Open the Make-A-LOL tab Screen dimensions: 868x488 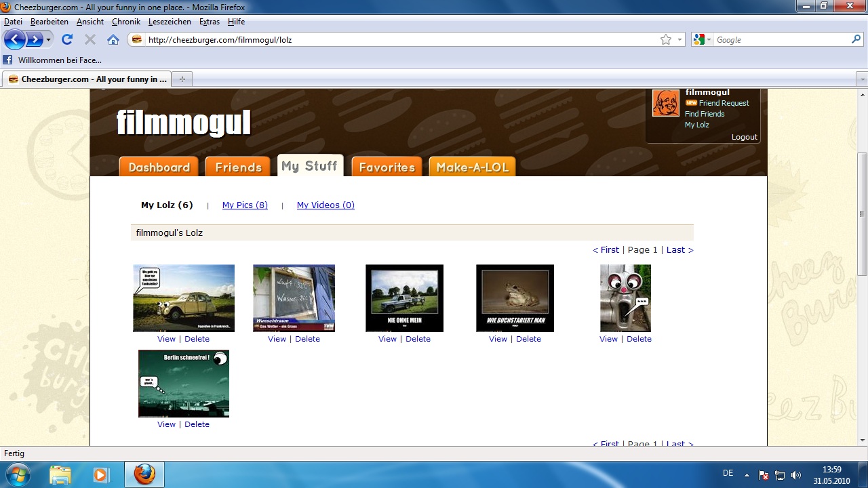coord(472,167)
